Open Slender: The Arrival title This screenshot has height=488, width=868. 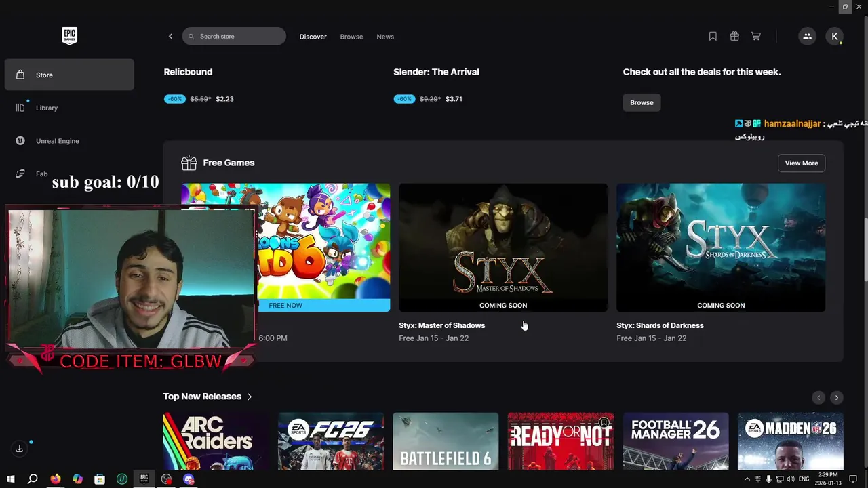tap(436, 72)
